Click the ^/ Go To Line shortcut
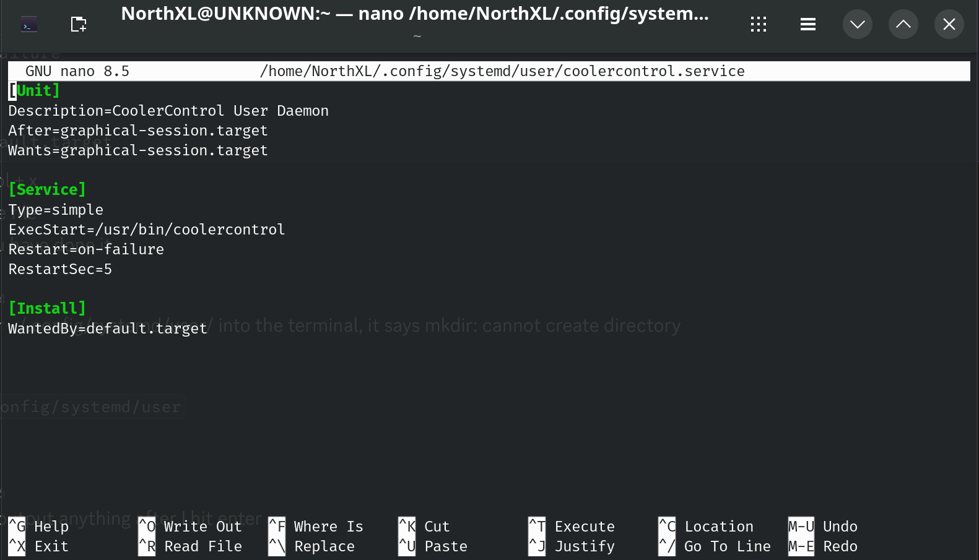Screen dimensions: 979x560 [715, 546]
